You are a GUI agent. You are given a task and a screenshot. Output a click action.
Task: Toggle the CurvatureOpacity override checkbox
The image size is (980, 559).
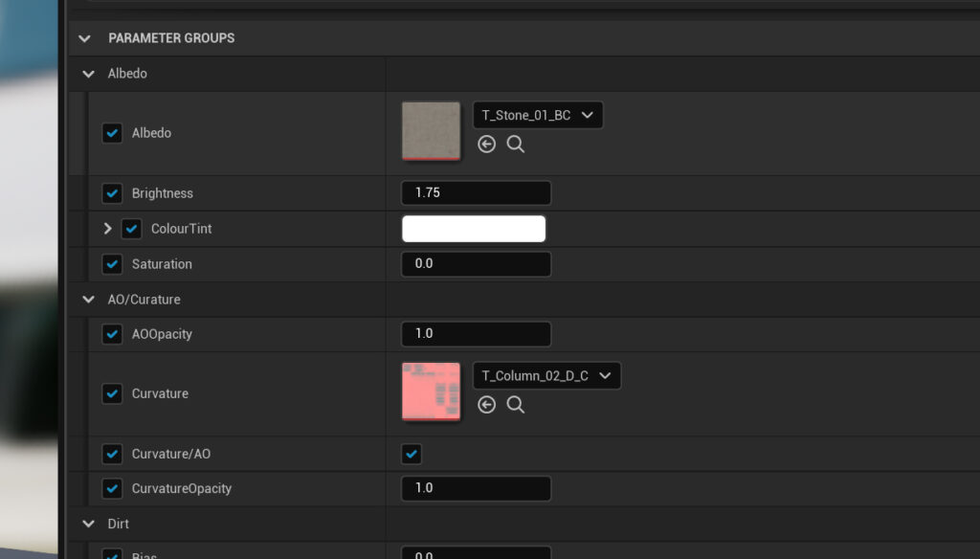click(113, 488)
